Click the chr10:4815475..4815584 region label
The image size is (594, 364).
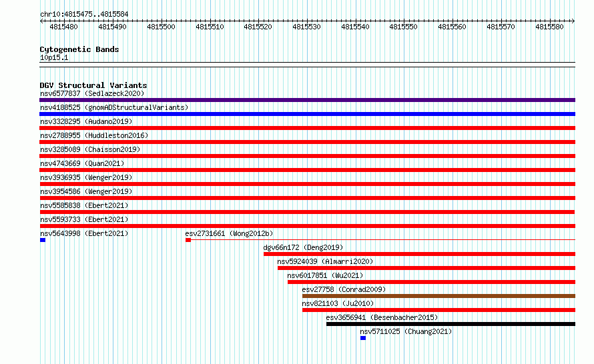[84, 15]
